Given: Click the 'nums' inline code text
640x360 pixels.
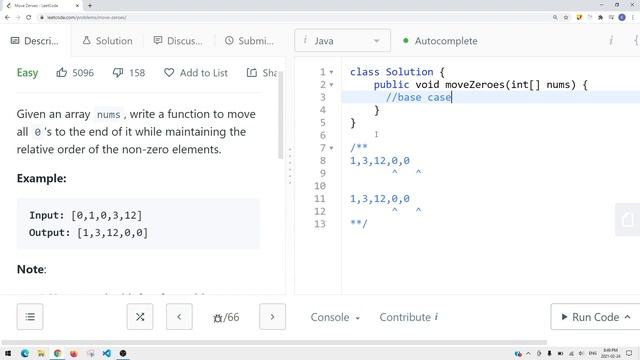Looking at the screenshot, I should [108, 115].
